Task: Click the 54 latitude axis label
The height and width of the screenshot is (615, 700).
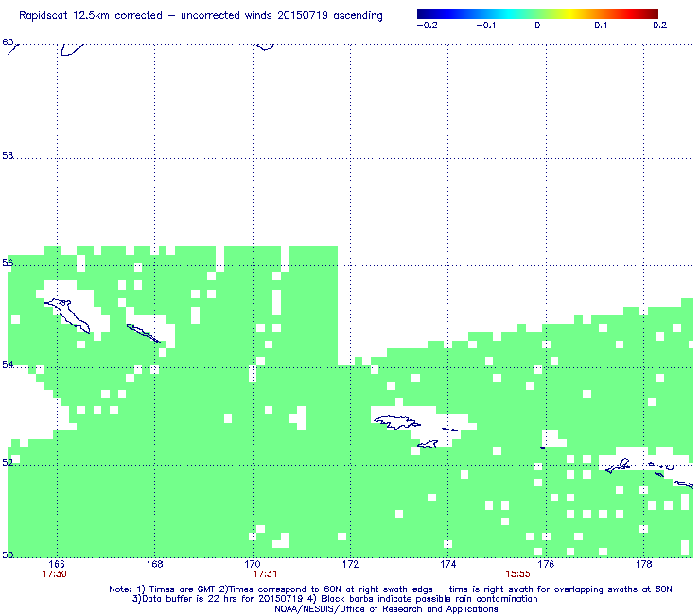Action: (8, 365)
